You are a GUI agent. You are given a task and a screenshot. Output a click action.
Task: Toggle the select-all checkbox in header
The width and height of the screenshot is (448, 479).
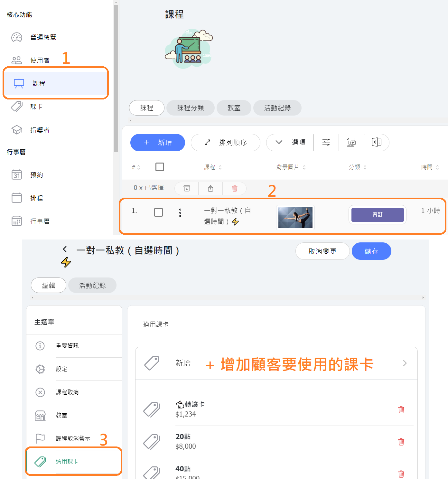pos(160,167)
